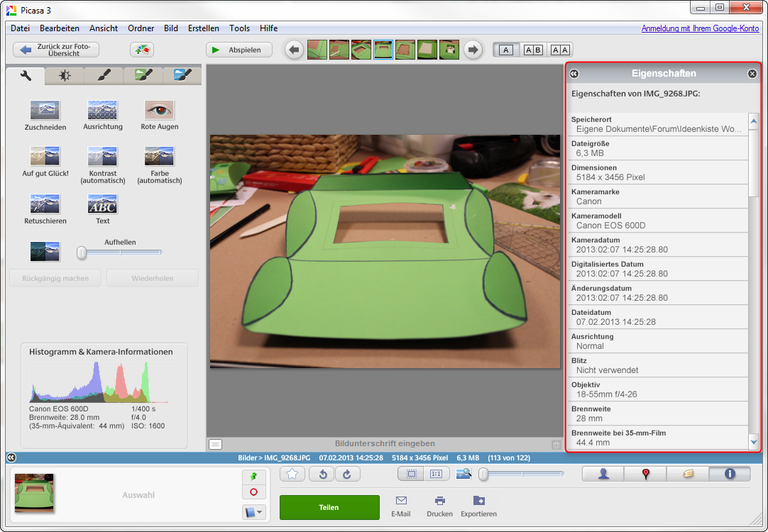Open the Erstellen menu
This screenshot has width=768, height=532.
click(x=204, y=28)
